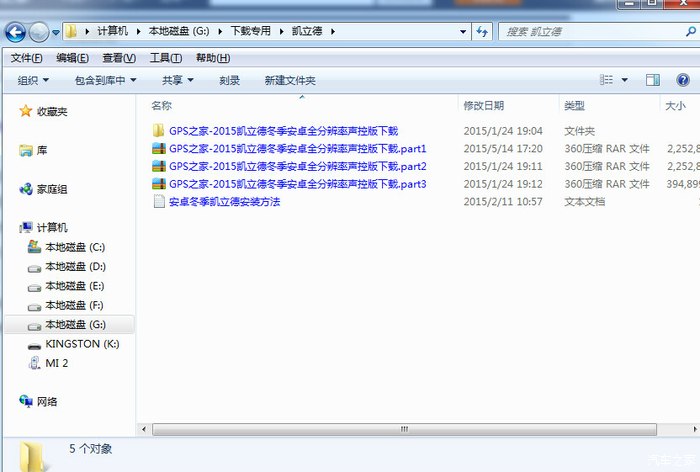
Task: Click the horizontal scrollbar left arrow
Action: click(144, 429)
